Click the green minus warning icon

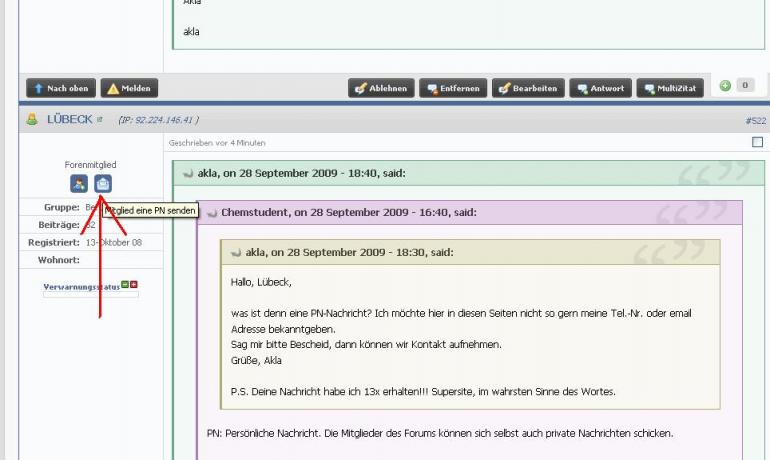[125, 284]
